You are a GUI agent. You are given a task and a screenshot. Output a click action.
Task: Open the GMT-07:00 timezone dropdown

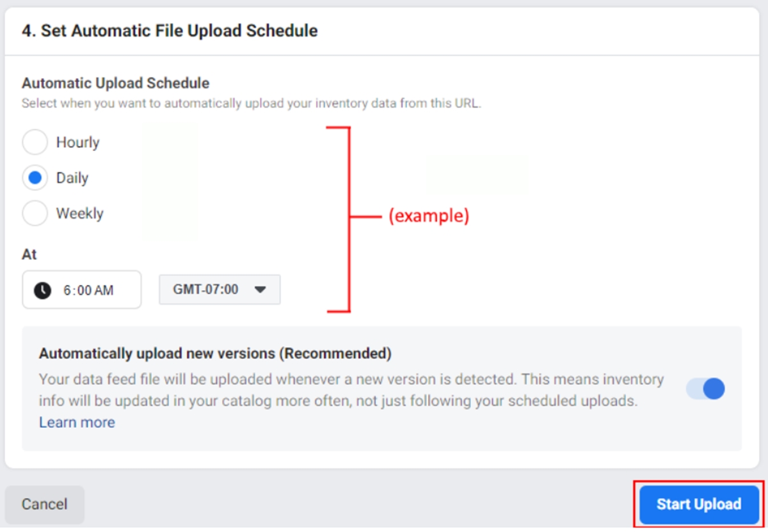click(x=219, y=289)
